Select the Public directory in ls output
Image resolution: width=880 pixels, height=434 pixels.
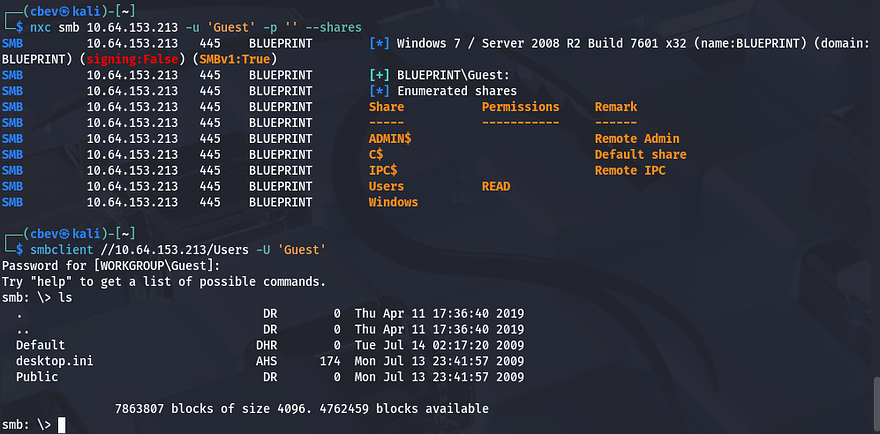click(x=37, y=377)
